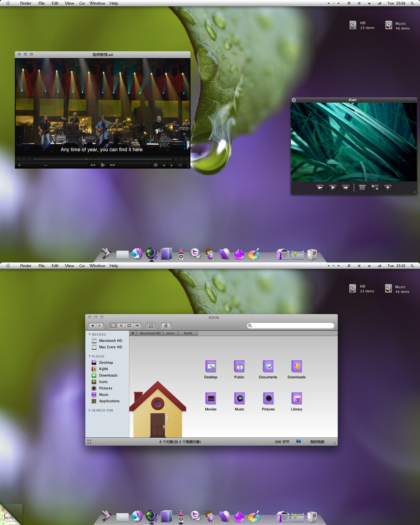
Task: Go to next item beside the player's playlist icon
Action: (172, 165)
